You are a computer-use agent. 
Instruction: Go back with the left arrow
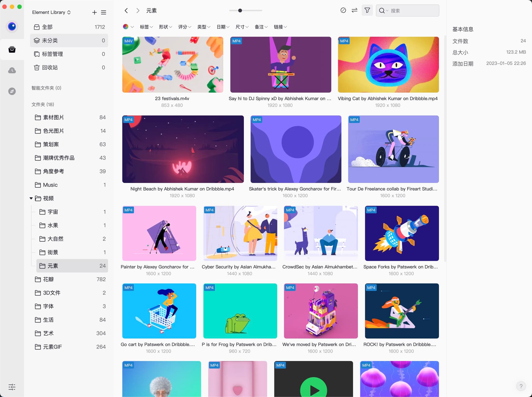[x=126, y=11]
